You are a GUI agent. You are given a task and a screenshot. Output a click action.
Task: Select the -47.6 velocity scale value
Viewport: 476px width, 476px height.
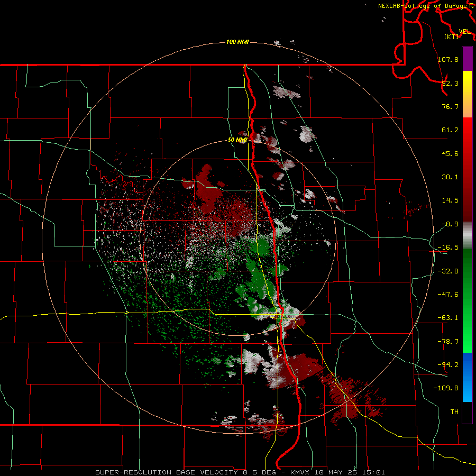click(448, 295)
